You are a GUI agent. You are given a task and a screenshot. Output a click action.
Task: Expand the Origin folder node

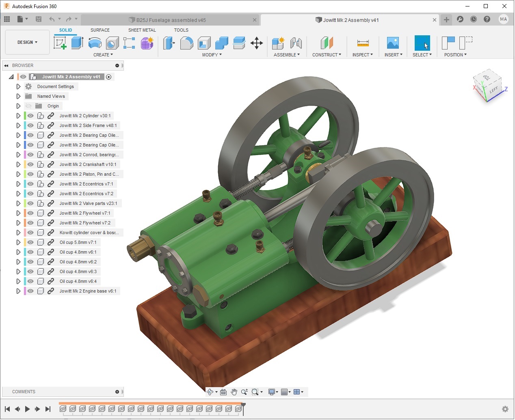coord(18,106)
